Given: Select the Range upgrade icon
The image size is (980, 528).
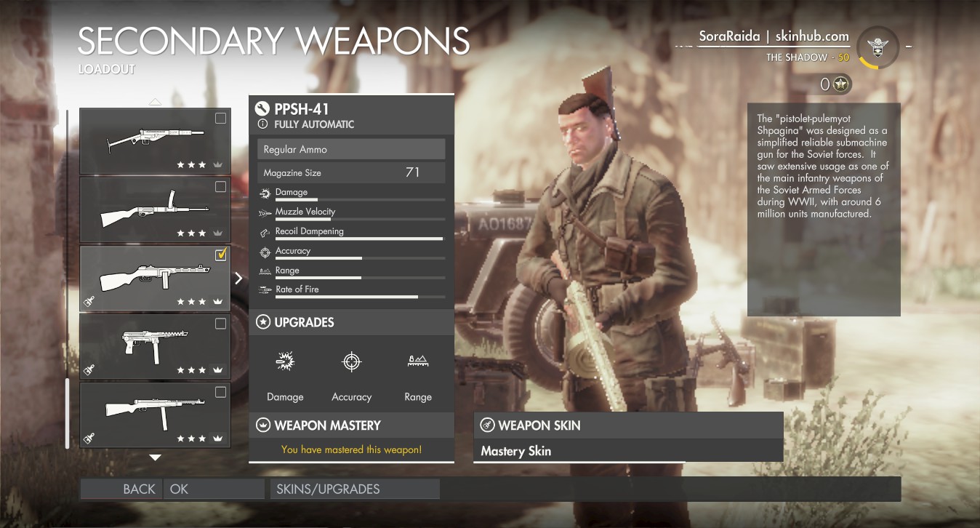Looking at the screenshot, I should [x=418, y=361].
